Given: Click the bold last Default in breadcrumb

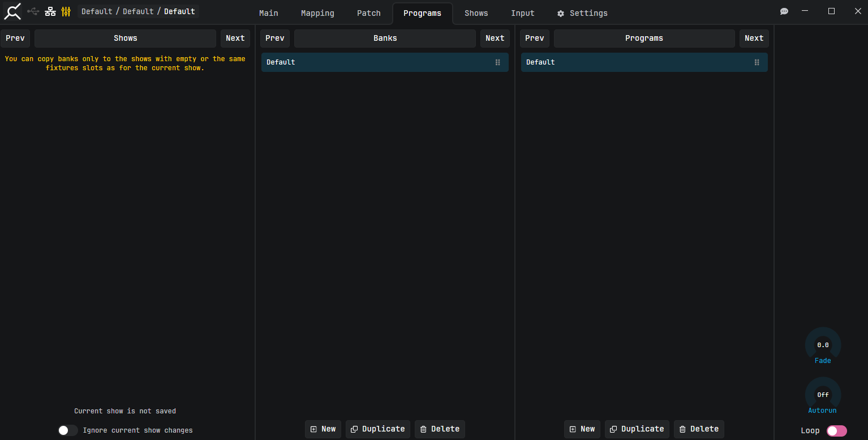Looking at the screenshot, I should pyautogui.click(x=179, y=11).
